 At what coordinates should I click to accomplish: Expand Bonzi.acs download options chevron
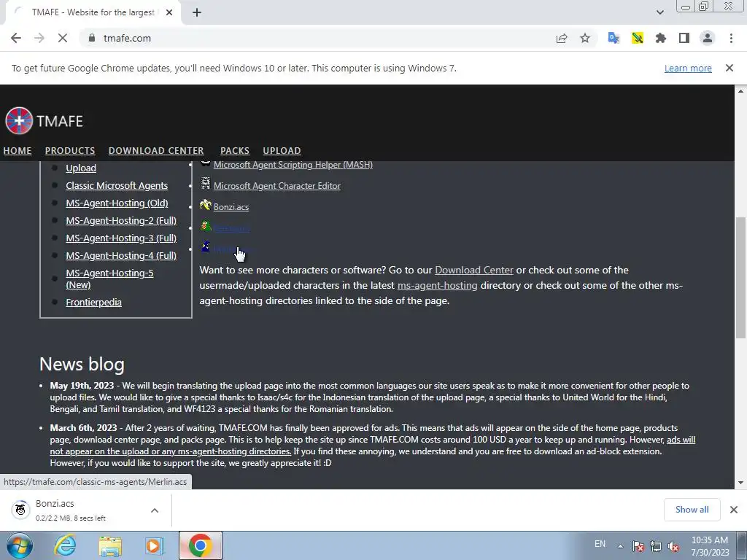155,510
